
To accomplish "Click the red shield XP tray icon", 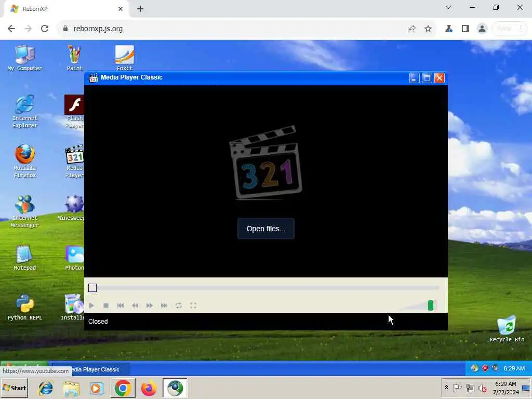I will [485, 368].
